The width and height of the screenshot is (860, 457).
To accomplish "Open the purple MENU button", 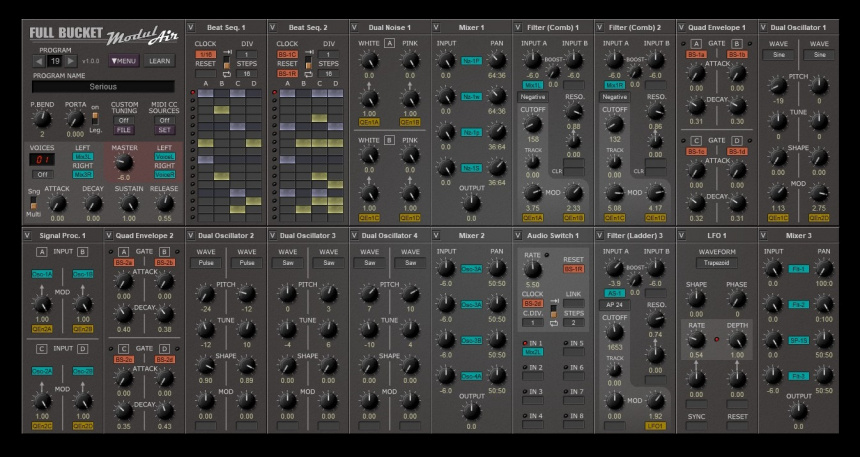I will [x=124, y=61].
